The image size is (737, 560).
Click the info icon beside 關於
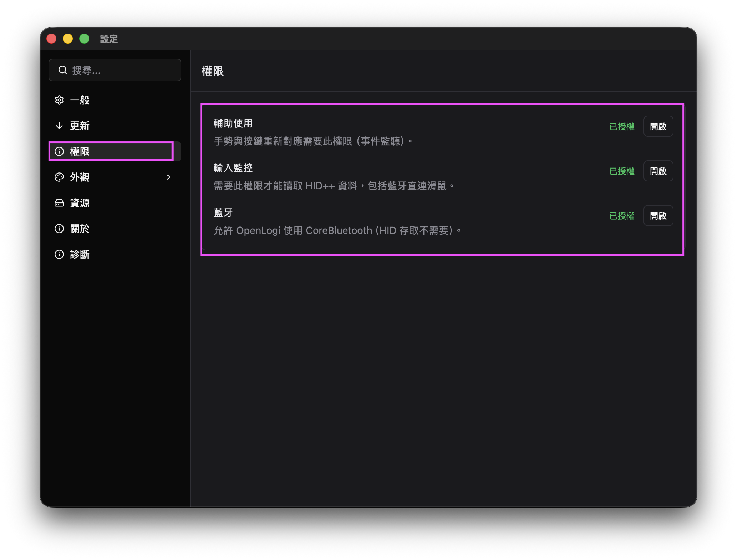coord(59,229)
